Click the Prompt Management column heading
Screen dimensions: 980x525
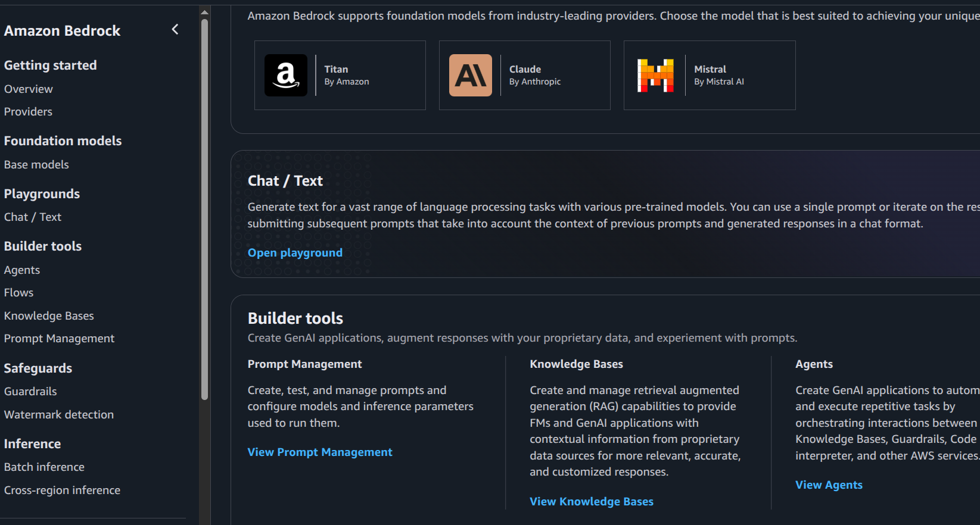(304, 364)
